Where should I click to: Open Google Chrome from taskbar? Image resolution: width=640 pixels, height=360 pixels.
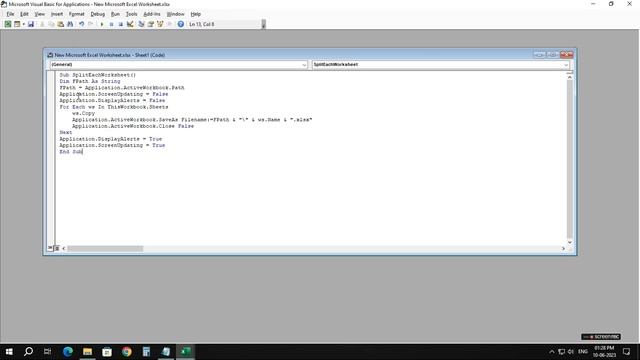click(x=127, y=351)
